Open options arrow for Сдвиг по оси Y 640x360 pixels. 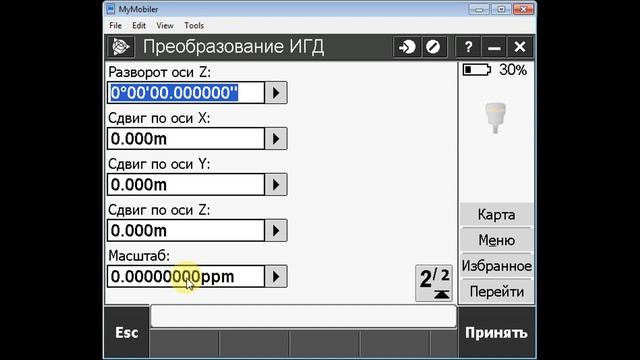point(276,185)
